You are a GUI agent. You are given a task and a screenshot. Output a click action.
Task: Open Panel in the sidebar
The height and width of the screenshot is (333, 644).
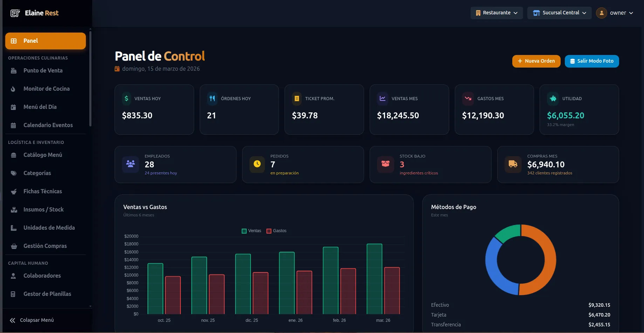coord(46,41)
